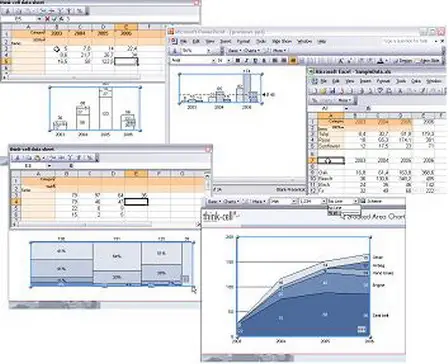Click the Open folder icon in Excel toolbar
Viewport: 448px width, 364px height.
coord(323,91)
